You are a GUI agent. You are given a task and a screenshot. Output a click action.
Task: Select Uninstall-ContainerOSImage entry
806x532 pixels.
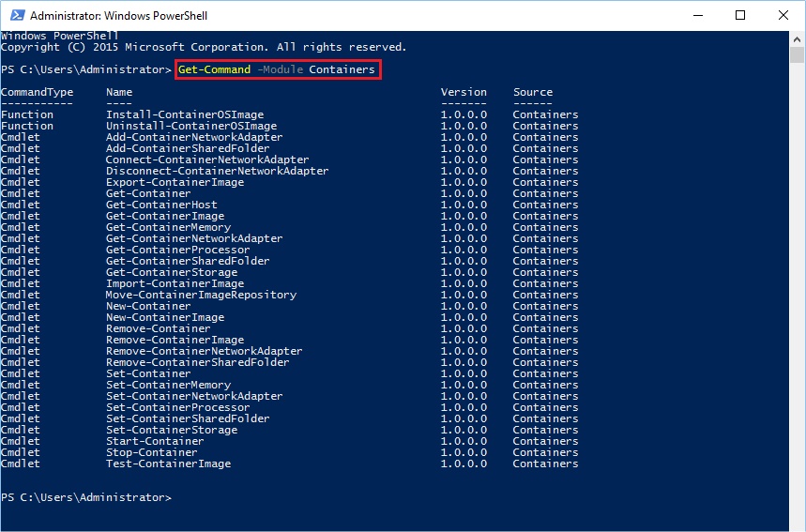191,126
